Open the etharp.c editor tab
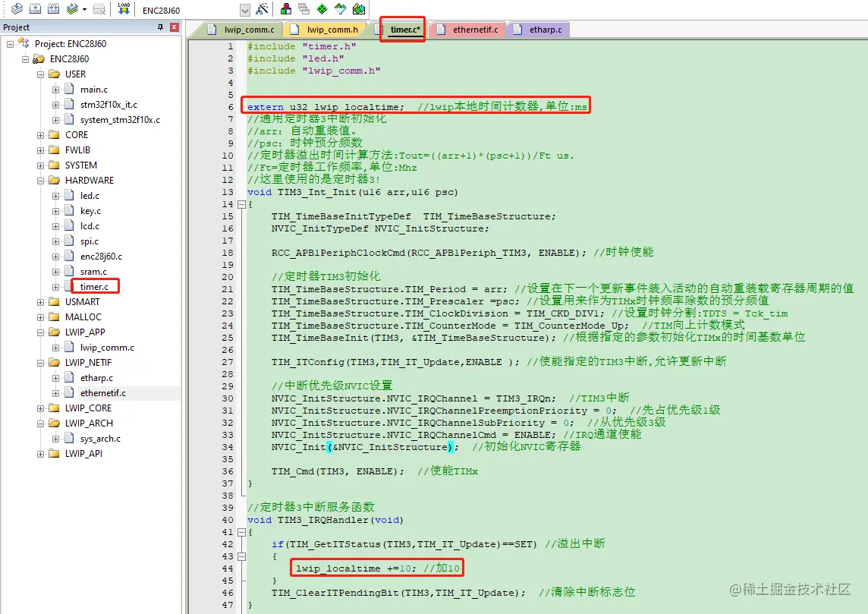868x614 pixels. click(539, 30)
